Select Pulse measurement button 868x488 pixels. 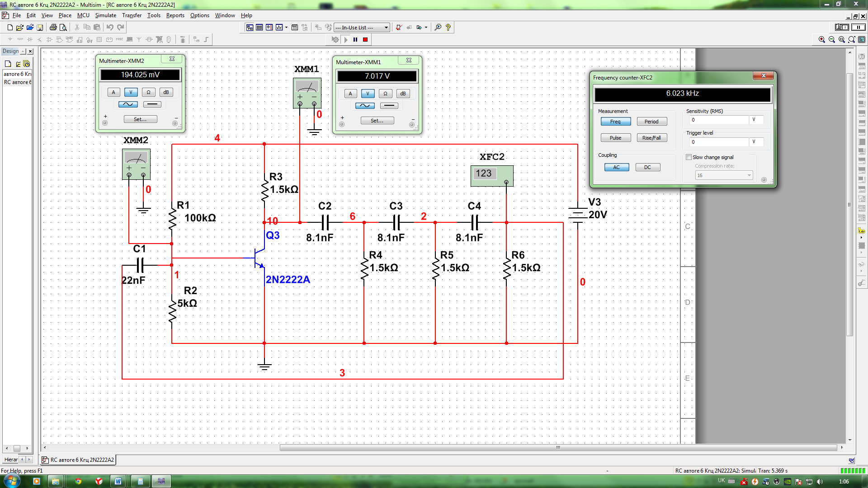(616, 138)
